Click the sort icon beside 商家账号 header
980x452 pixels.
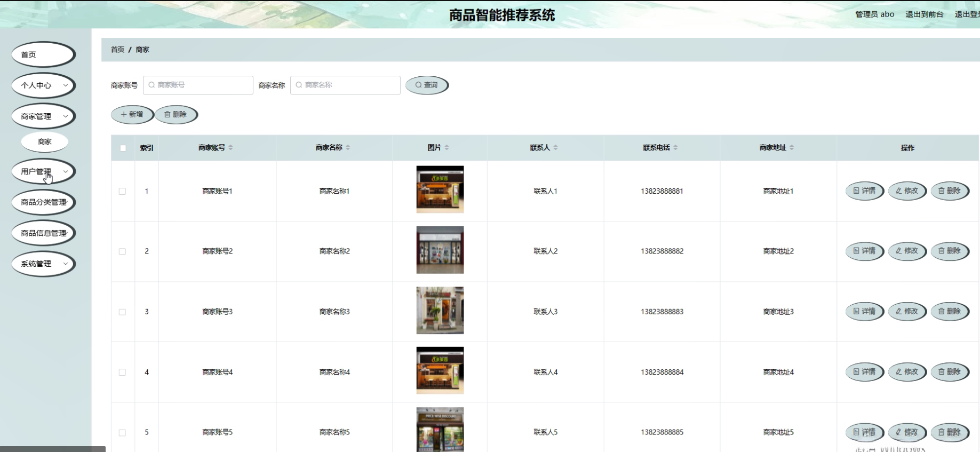click(x=230, y=148)
